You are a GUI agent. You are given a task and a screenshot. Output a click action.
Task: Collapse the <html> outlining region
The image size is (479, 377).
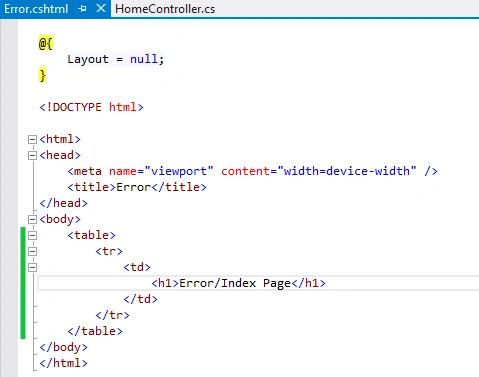(32, 139)
